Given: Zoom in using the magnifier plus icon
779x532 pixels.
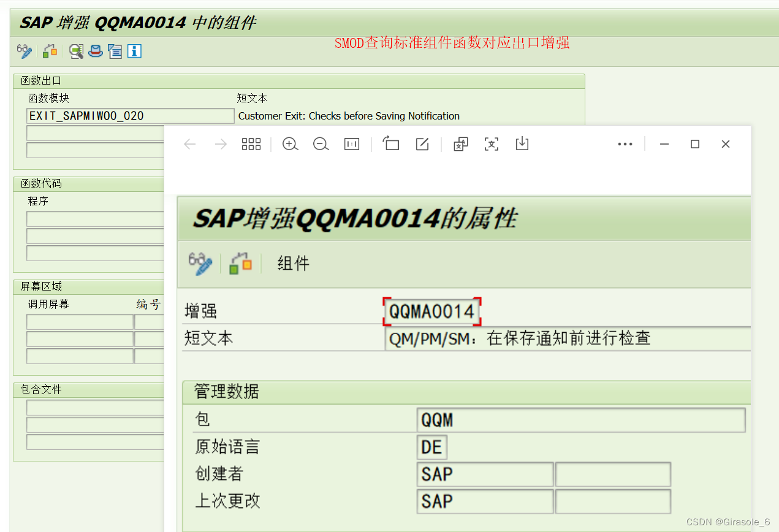Looking at the screenshot, I should coord(290,144).
